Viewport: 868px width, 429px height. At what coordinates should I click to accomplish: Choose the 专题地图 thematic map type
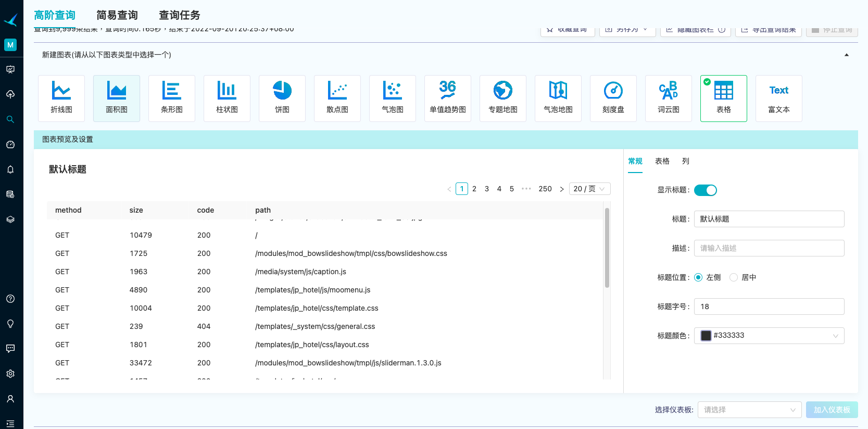(503, 99)
